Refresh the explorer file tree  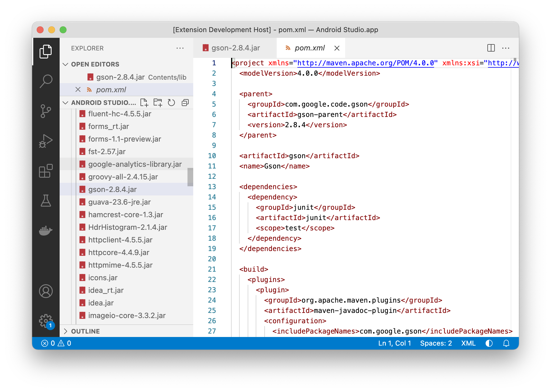click(x=171, y=103)
